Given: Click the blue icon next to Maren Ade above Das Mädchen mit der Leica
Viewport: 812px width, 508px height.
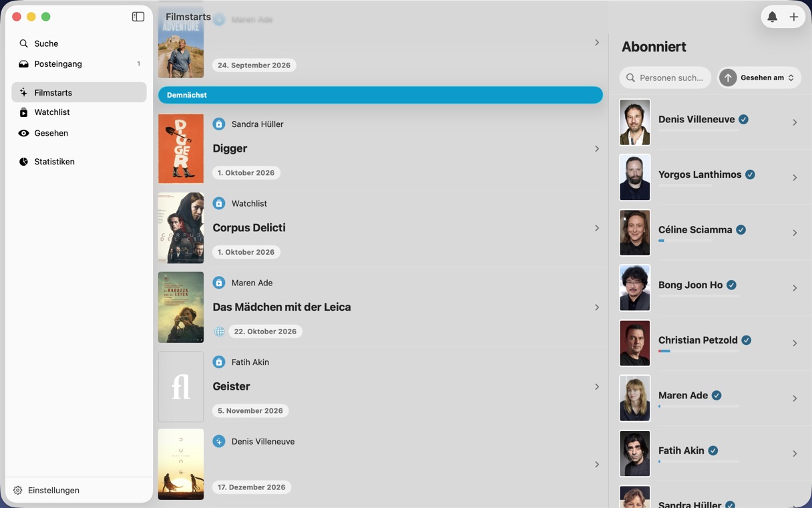Looking at the screenshot, I should click(x=218, y=283).
